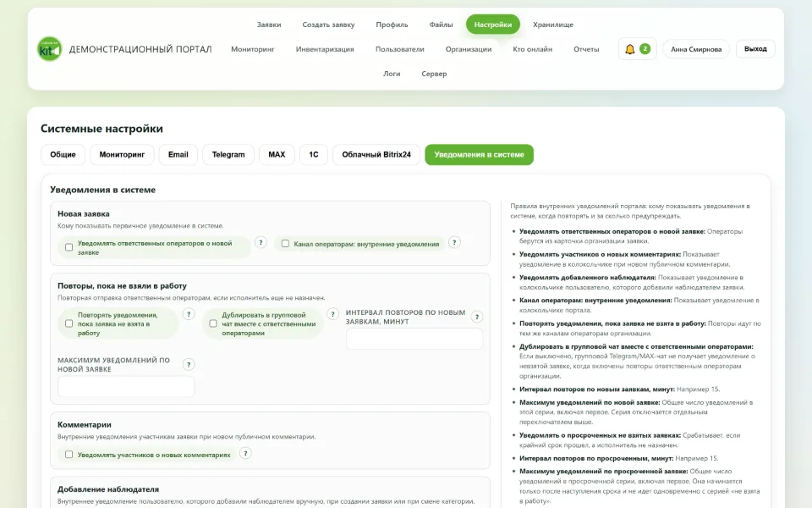Open the Заявки menu item

point(269,25)
